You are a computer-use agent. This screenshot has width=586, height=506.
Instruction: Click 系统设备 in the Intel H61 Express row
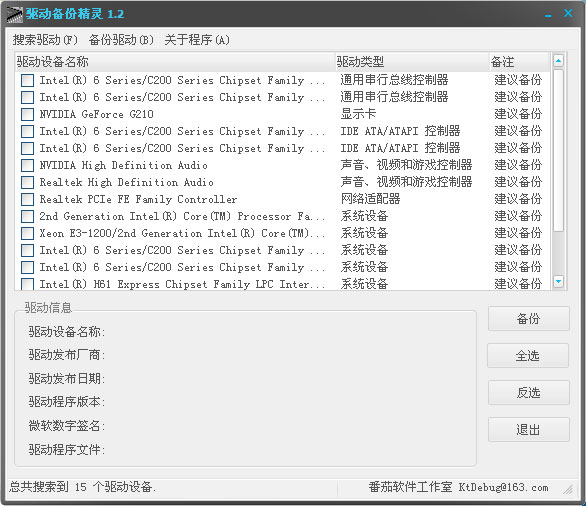[364, 284]
